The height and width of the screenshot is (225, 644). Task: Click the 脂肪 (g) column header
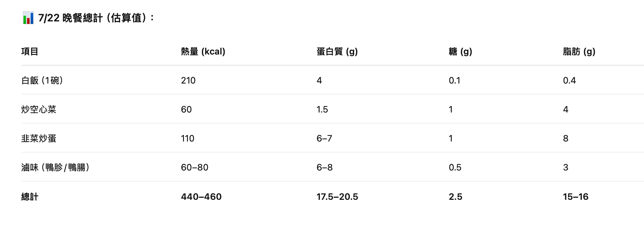point(579,51)
